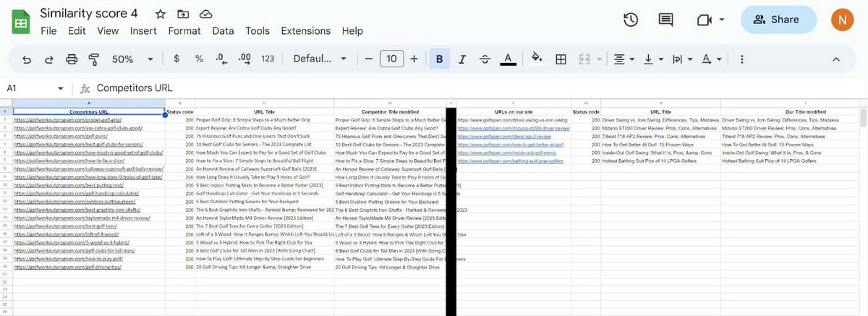Open cell borders options

point(560,59)
